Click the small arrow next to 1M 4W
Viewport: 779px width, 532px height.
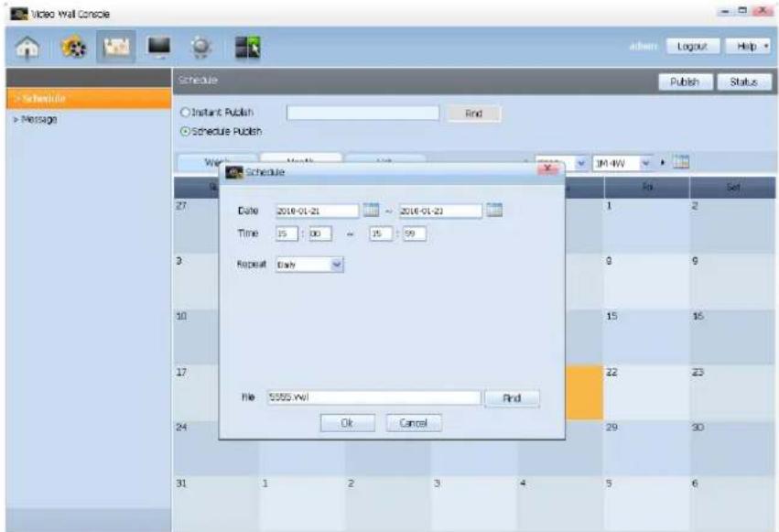point(662,162)
